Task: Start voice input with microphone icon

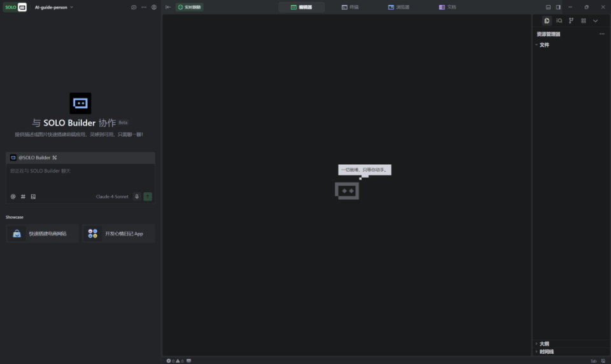Action: coord(136,197)
